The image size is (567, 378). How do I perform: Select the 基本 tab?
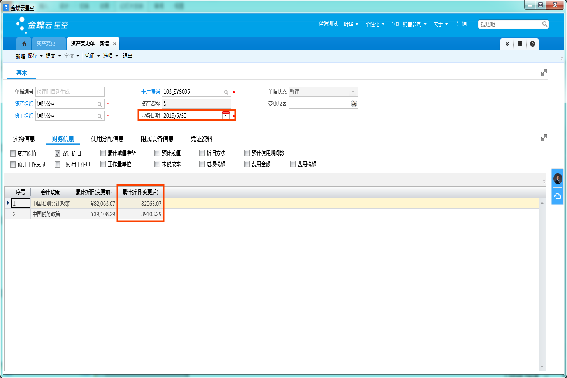[22, 73]
